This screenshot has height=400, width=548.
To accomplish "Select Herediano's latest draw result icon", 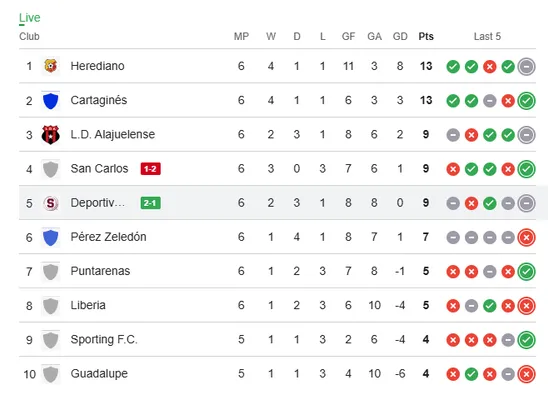I will coord(526,66).
